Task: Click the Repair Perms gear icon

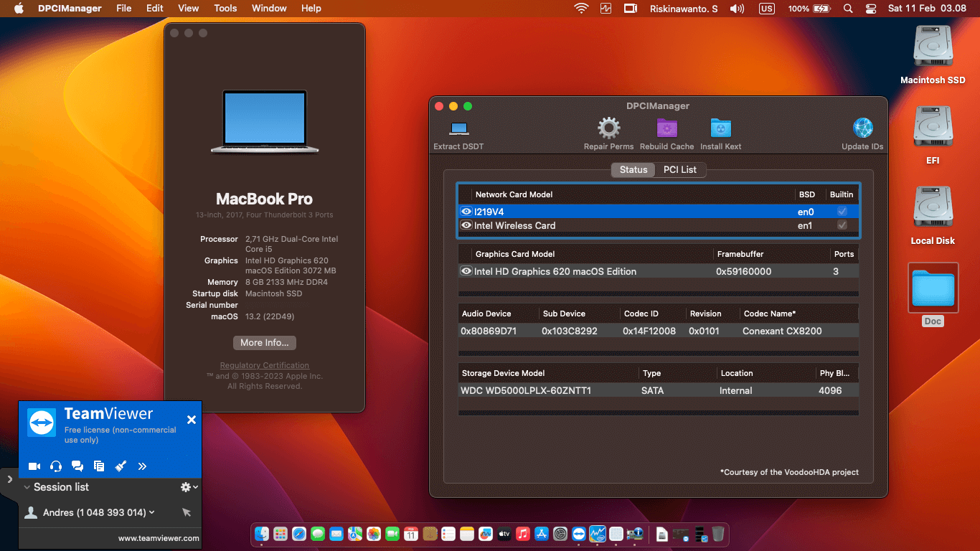Action: pos(608,128)
